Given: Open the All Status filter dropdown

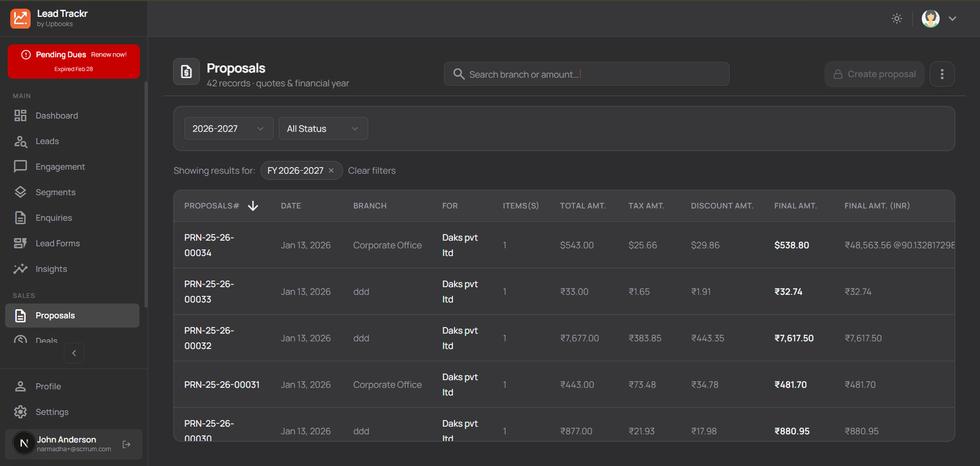Looking at the screenshot, I should click(323, 129).
